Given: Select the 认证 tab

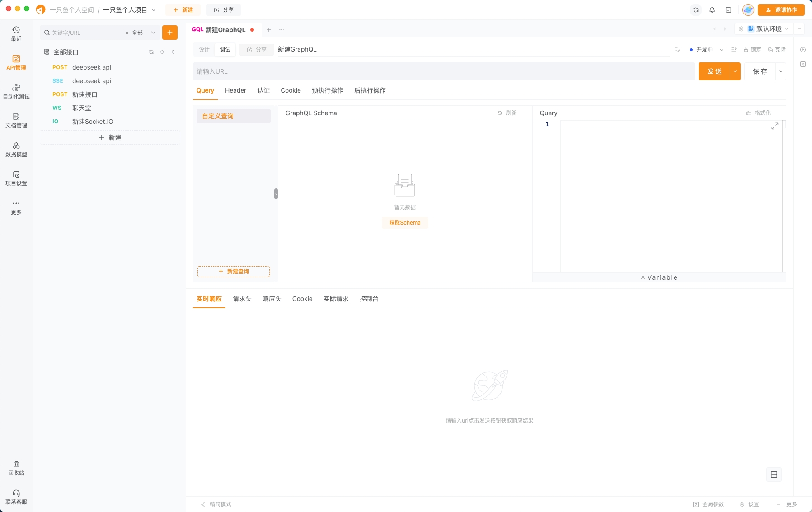Looking at the screenshot, I should [263, 90].
